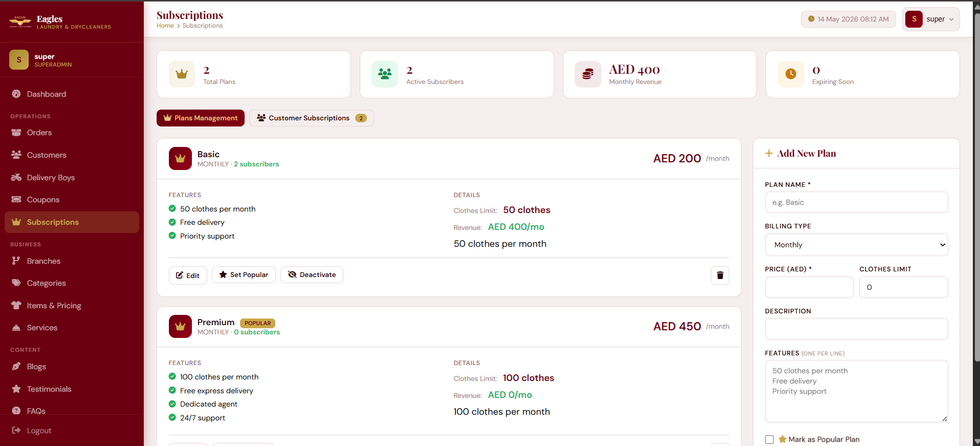Click the Items & Pricing shirt icon
Screen dimensions: 980x446
pos(16,306)
